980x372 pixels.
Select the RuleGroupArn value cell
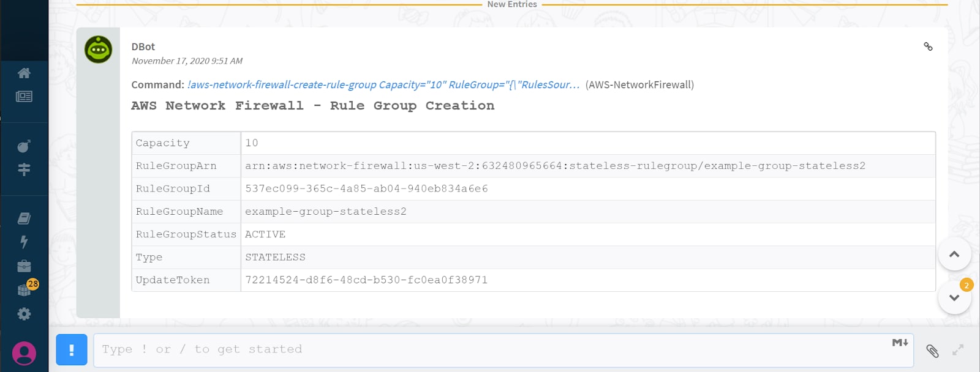point(588,166)
